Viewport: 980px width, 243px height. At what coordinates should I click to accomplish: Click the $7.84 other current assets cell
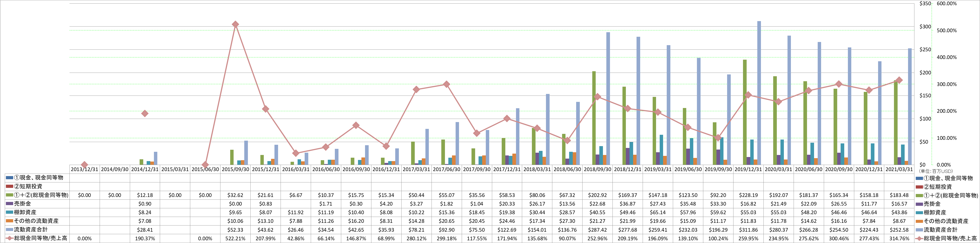click(x=869, y=221)
